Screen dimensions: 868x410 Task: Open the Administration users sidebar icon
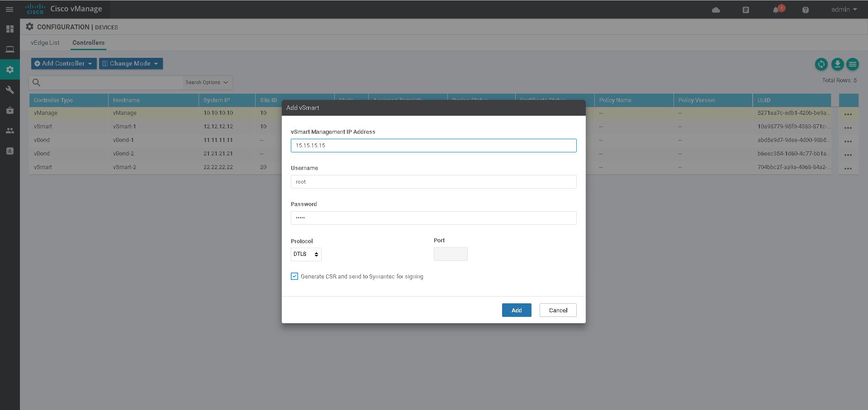click(x=9, y=131)
